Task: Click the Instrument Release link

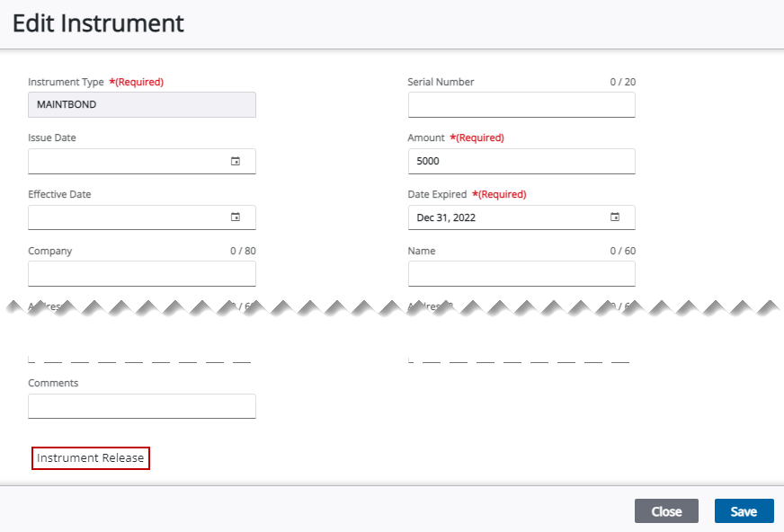Action: [x=90, y=458]
